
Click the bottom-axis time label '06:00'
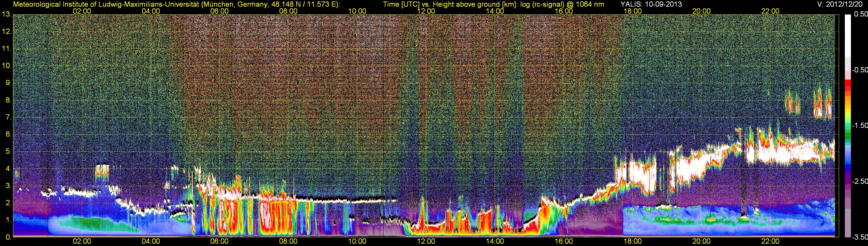click(219, 242)
